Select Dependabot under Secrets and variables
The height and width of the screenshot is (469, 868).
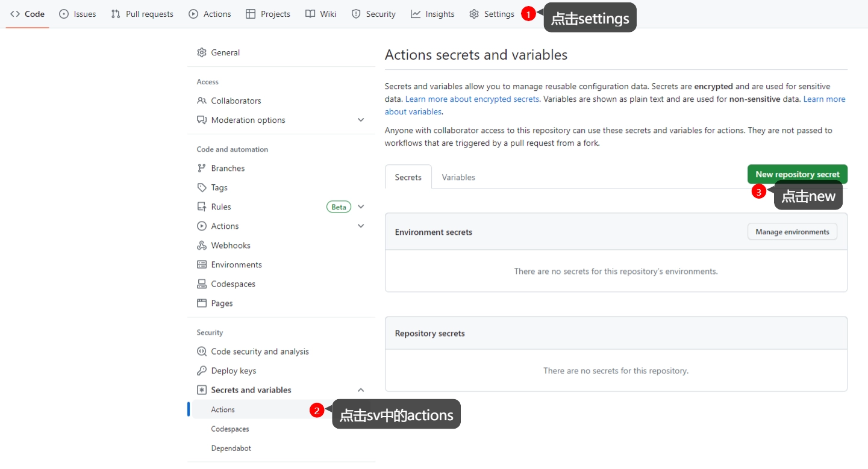click(231, 448)
